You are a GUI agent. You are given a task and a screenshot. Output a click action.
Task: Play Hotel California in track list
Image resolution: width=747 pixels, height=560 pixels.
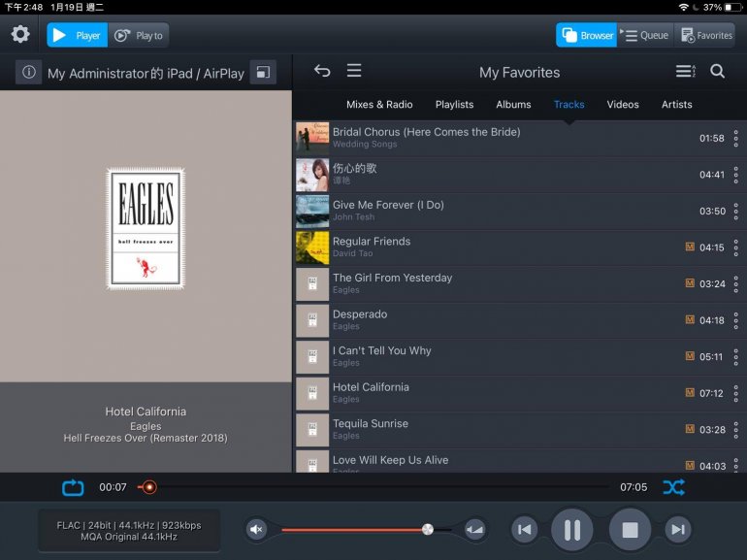click(520, 393)
